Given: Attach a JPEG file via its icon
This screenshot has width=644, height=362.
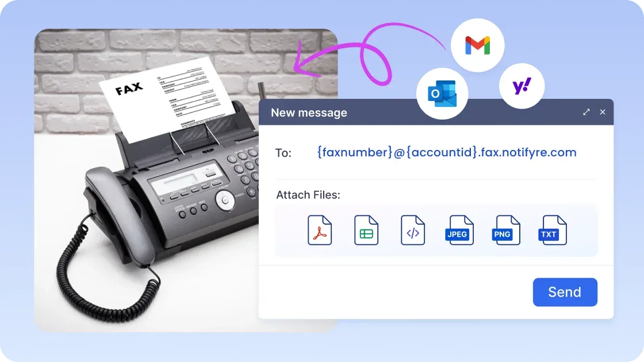Looking at the screenshot, I should (459, 230).
